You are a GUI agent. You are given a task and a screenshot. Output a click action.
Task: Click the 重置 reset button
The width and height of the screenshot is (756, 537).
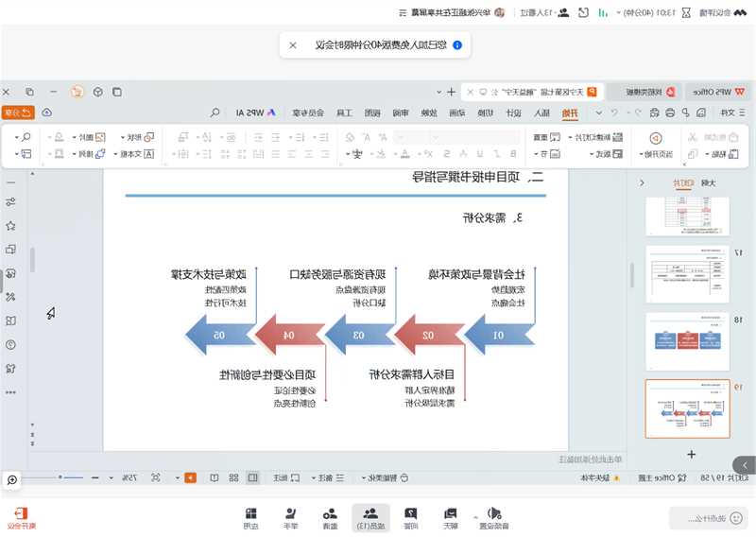547,137
